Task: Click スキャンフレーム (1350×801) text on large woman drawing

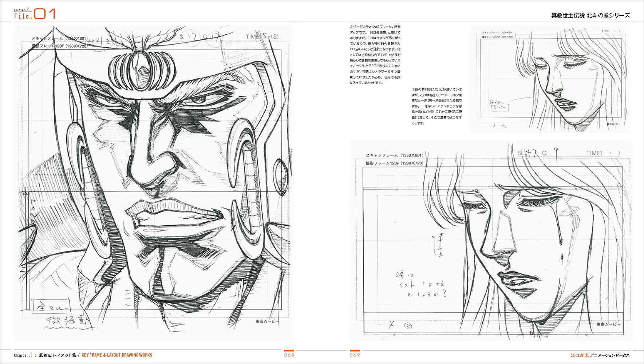Action: [394, 155]
